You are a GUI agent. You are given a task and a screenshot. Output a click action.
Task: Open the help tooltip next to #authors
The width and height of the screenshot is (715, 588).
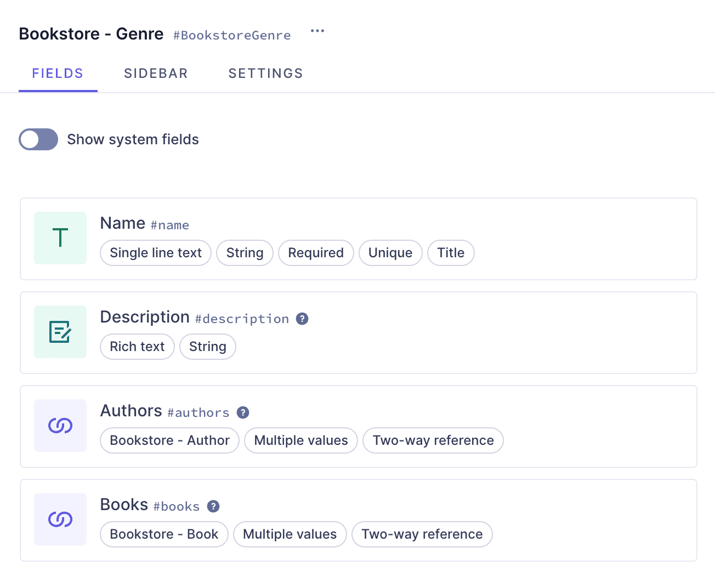tap(243, 412)
